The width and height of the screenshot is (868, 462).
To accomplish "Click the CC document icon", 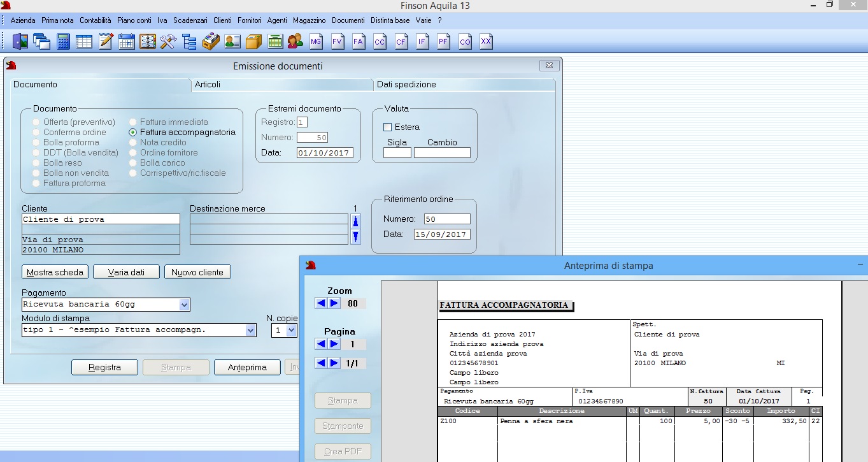I will tap(380, 42).
